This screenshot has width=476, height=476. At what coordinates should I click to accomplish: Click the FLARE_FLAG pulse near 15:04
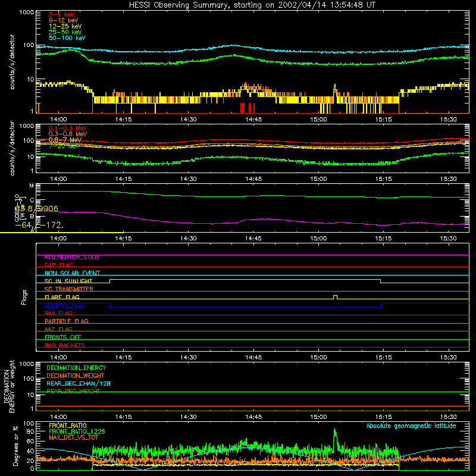(x=335, y=297)
